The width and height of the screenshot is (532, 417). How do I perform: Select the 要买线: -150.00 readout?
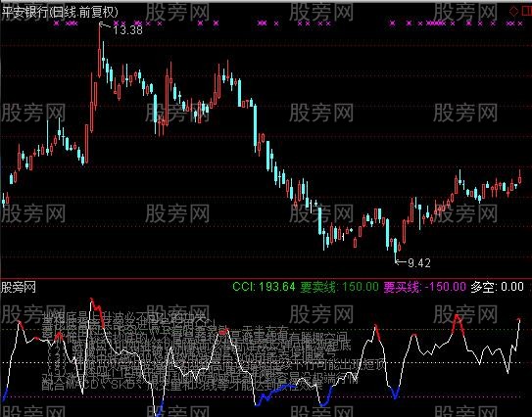click(x=424, y=287)
